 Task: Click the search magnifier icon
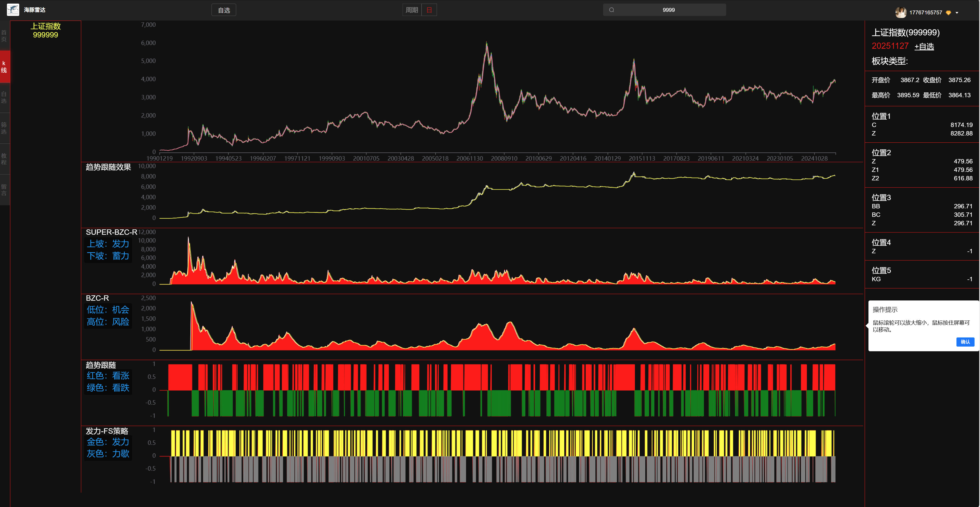point(611,10)
